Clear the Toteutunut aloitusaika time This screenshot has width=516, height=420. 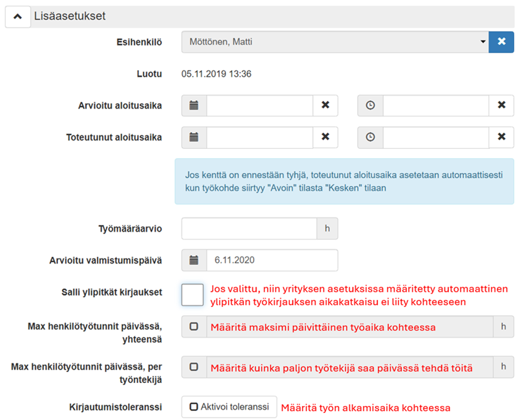pyautogui.click(x=501, y=137)
